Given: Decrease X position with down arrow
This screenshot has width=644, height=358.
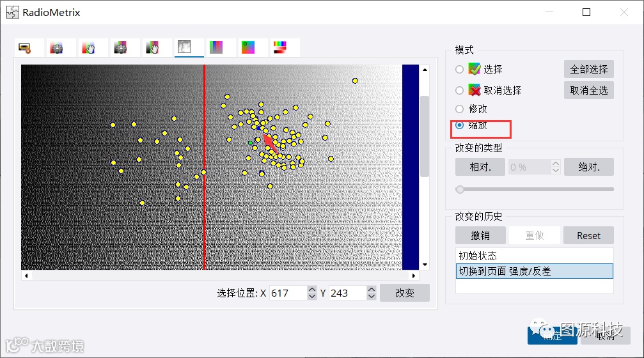Looking at the screenshot, I should [312, 297].
